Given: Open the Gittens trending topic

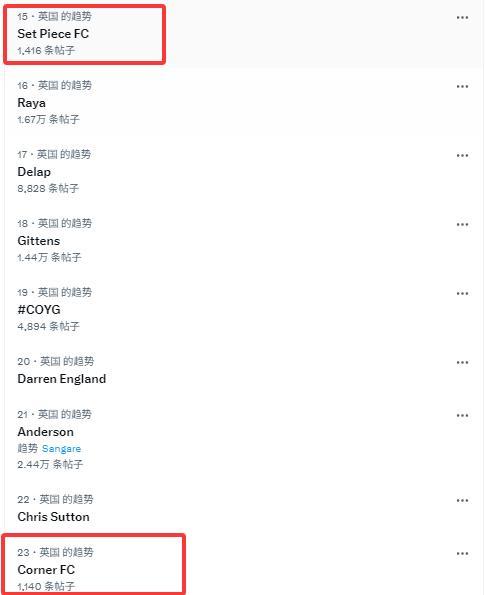Looking at the screenshot, I should pos(39,241).
